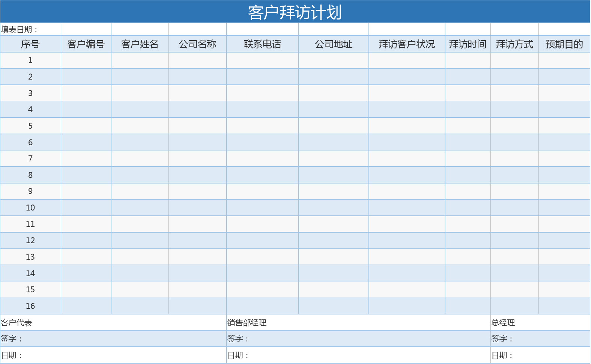
Task: Select the row number 2 cell
Action: coord(30,77)
